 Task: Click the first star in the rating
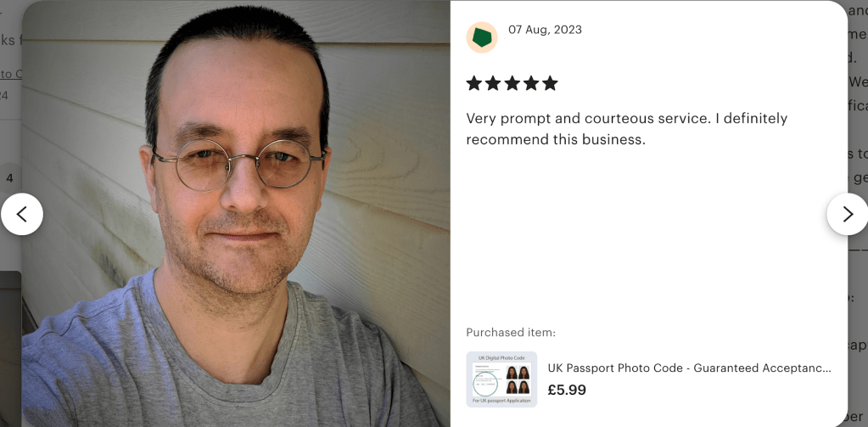click(x=473, y=84)
